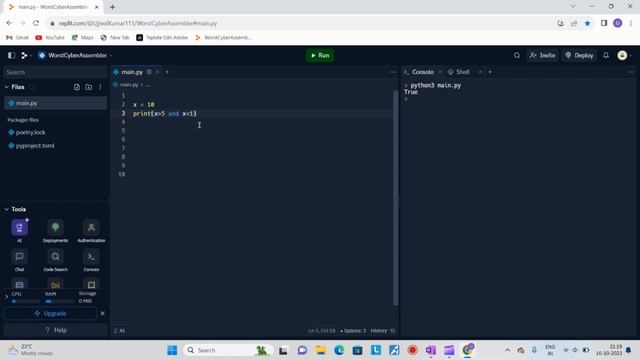Click the replit address bar

pyautogui.click(x=302, y=23)
